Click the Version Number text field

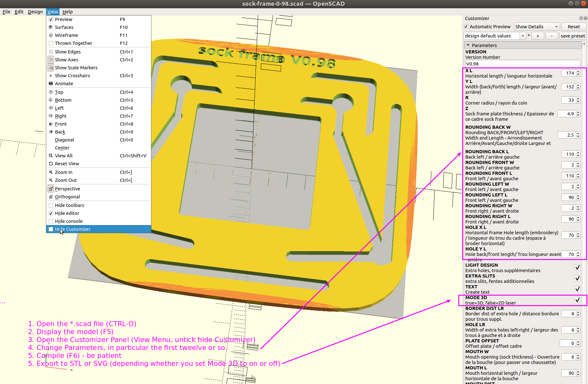point(522,64)
